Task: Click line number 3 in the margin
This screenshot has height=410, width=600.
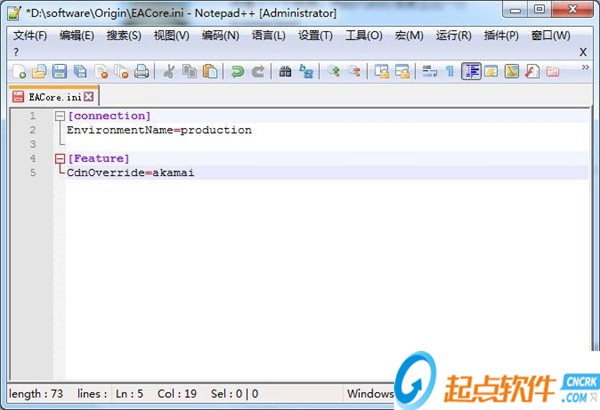Action: point(33,144)
